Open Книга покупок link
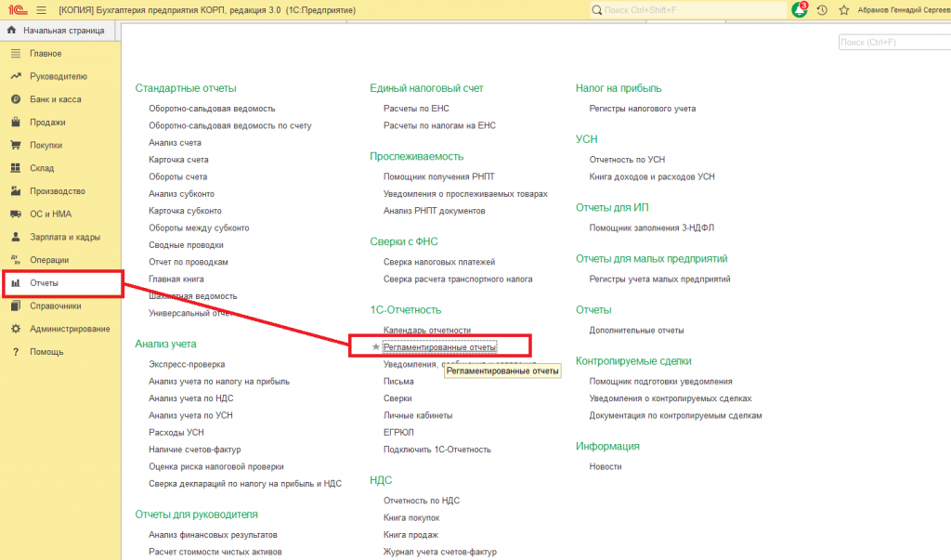Image resolution: width=951 pixels, height=560 pixels. click(x=411, y=517)
